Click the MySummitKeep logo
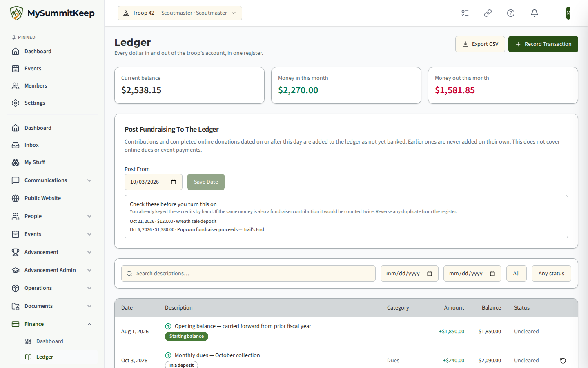This screenshot has height=368, width=588. point(52,13)
